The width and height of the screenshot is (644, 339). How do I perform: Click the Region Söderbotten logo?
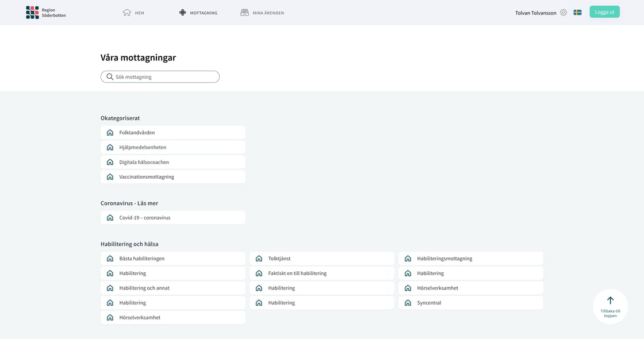[x=45, y=13]
